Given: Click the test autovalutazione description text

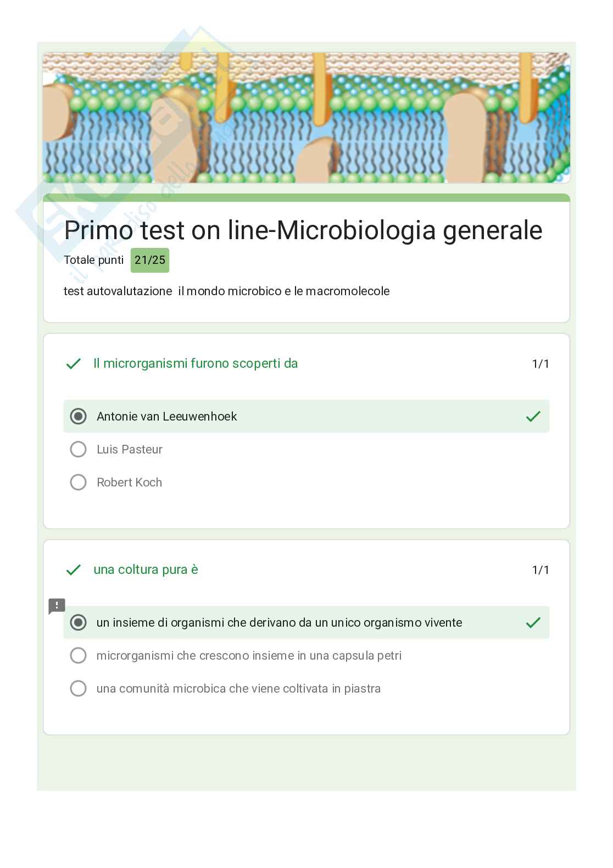Looking at the screenshot, I should [226, 291].
